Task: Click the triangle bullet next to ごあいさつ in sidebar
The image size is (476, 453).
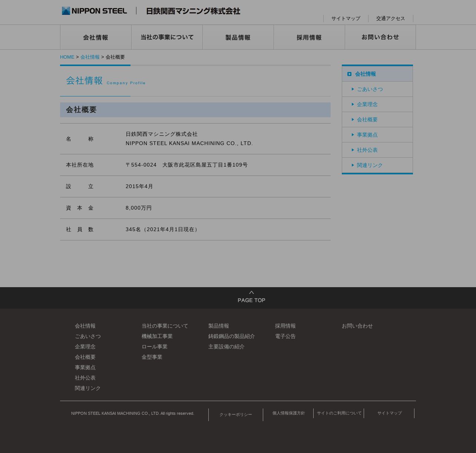Action: tap(353, 89)
